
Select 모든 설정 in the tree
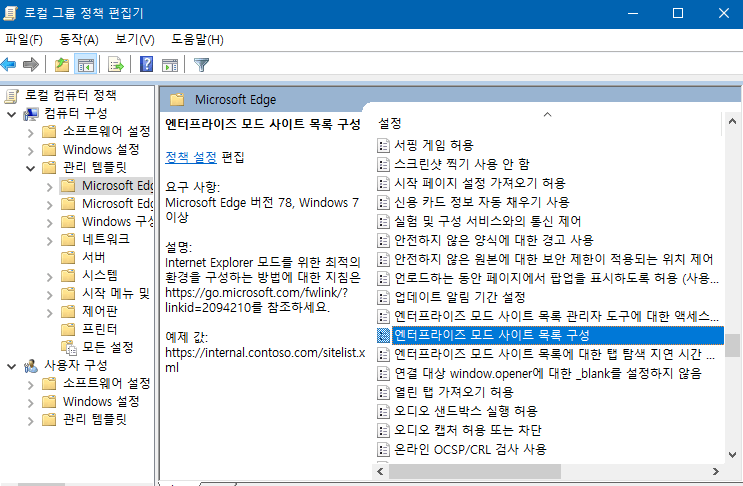pos(108,347)
